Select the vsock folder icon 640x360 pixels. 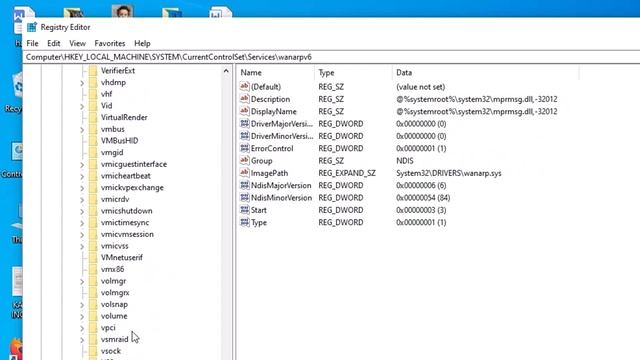(x=93, y=351)
